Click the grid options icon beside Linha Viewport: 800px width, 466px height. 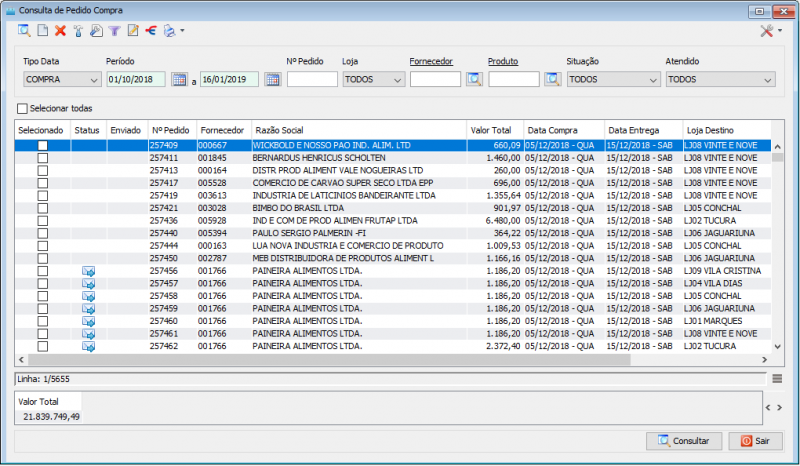(x=777, y=379)
